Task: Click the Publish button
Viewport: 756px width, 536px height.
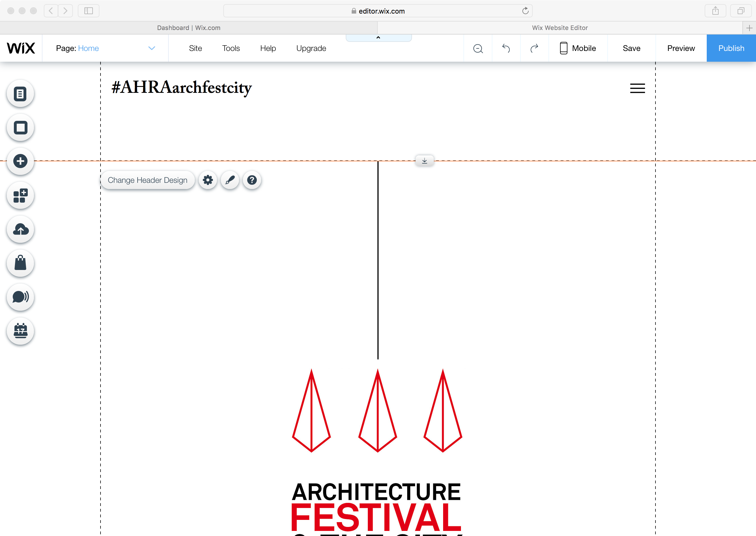Action: pos(731,48)
